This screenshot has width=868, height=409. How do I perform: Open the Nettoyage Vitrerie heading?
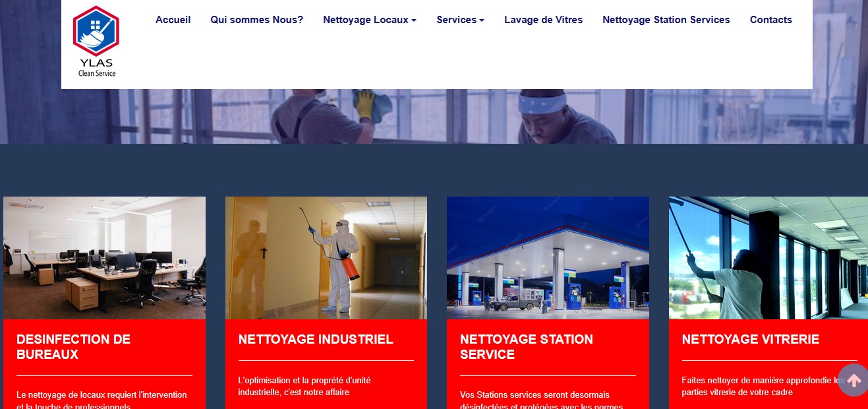point(751,339)
